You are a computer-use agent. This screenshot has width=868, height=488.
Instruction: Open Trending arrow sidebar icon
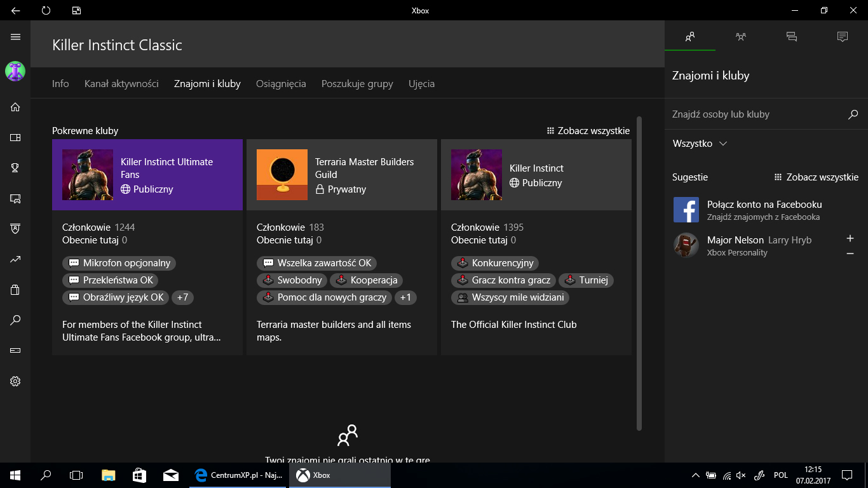15,259
